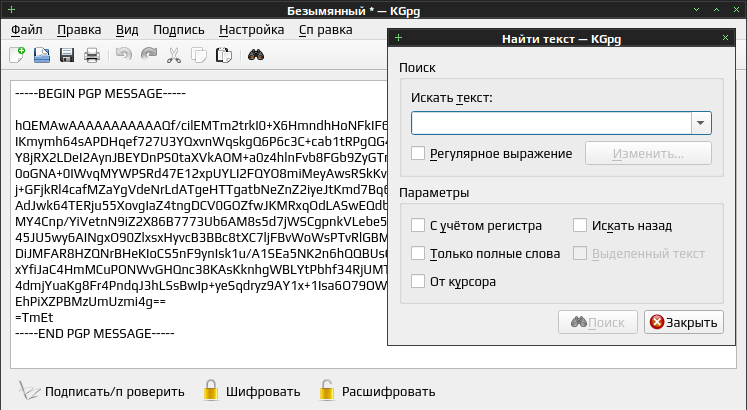The height and width of the screenshot is (410, 747).
Task: Copy the selection with the copy icon
Action: (199, 55)
